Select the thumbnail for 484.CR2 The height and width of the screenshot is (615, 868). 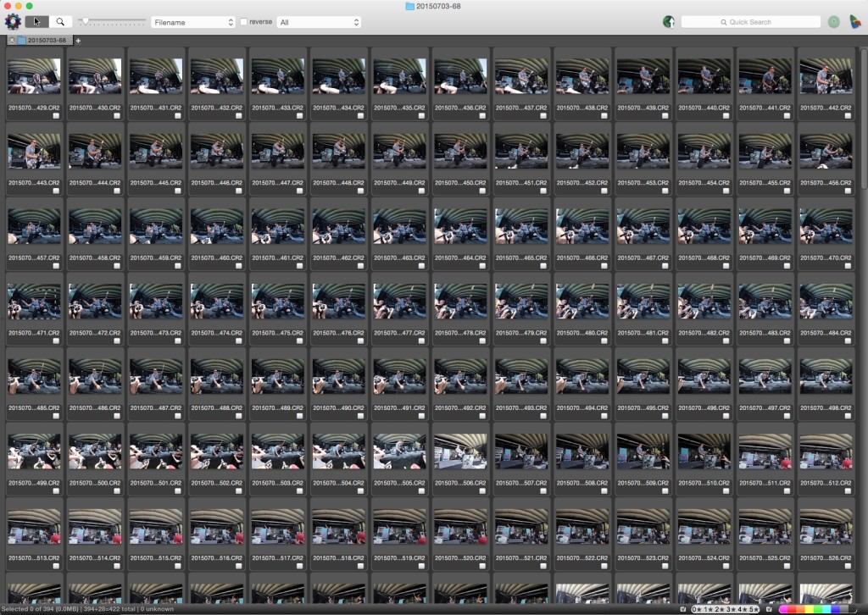[826, 302]
